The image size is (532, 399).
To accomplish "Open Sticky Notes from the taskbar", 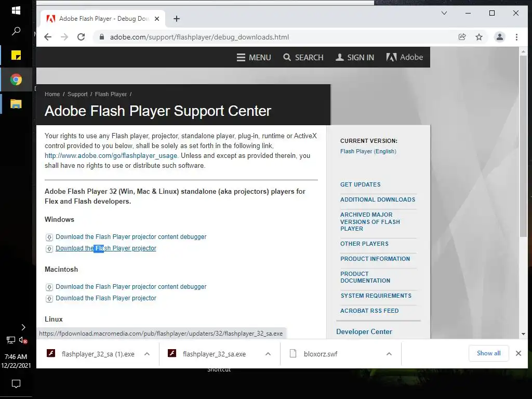I will pos(16,55).
